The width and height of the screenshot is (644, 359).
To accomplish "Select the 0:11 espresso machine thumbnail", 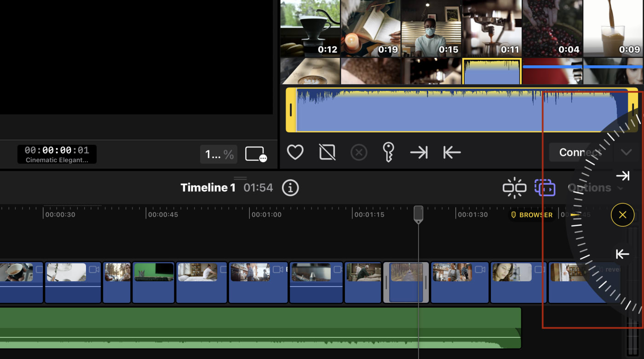I will (x=492, y=28).
